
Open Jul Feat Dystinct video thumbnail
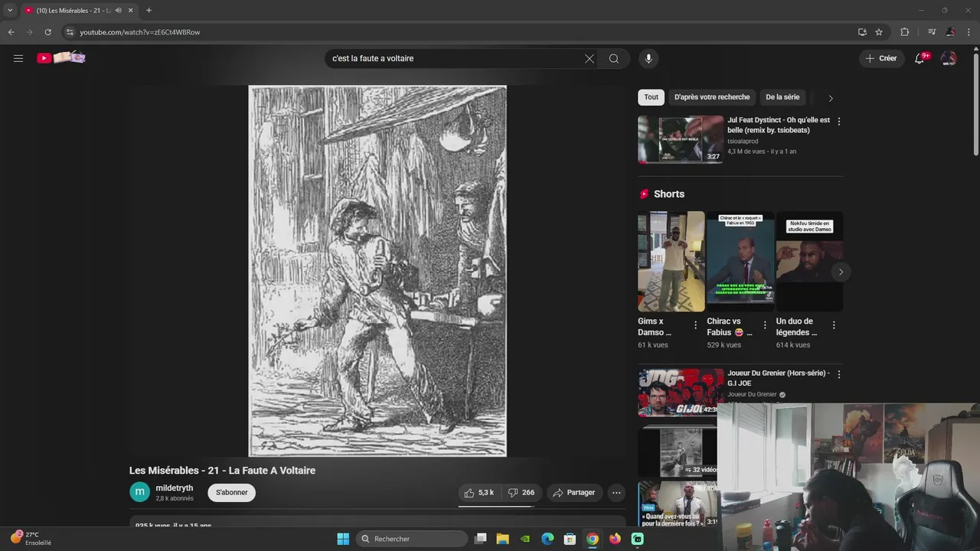point(681,139)
